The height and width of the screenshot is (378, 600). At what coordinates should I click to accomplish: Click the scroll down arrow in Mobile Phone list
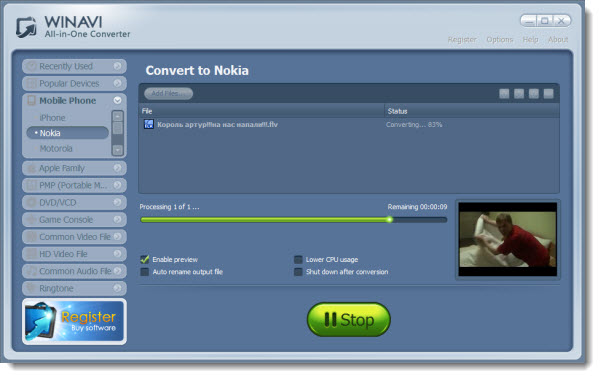(118, 150)
